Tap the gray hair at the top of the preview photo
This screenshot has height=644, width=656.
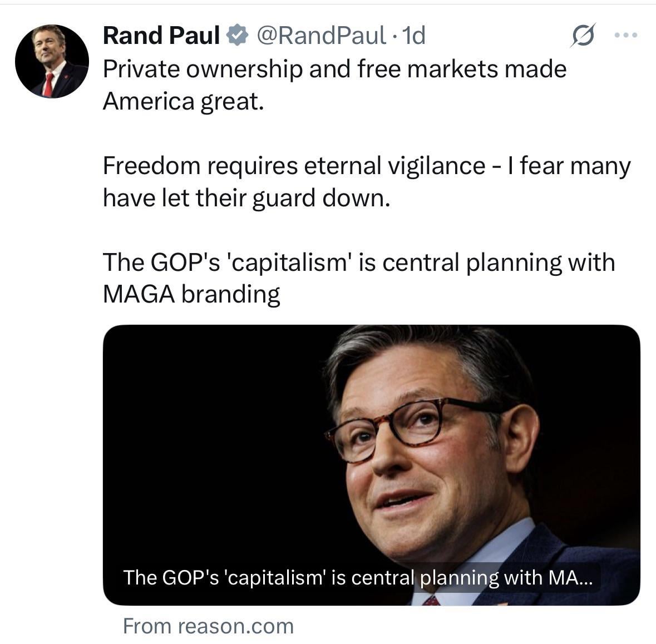pos(423,348)
